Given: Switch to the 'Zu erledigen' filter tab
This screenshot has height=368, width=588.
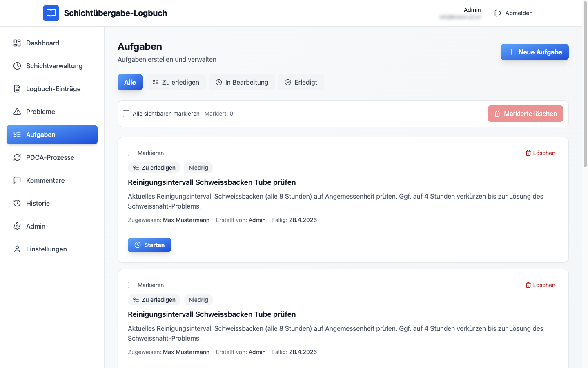Looking at the screenshot, I should pos(176,82).
